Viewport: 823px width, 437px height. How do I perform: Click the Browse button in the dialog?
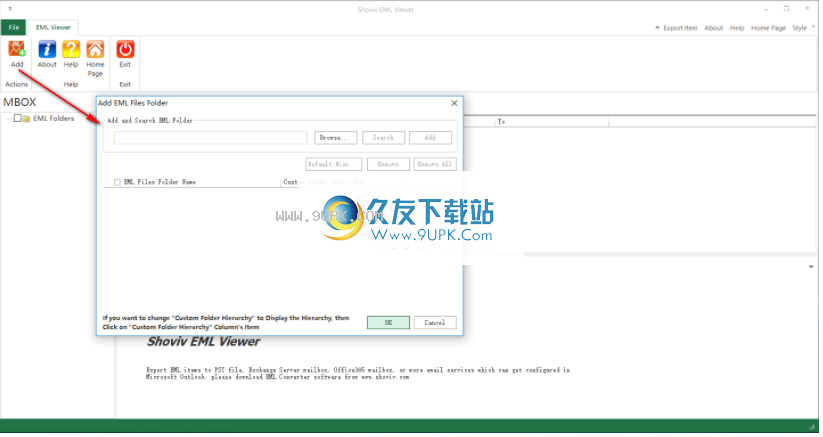click(x=335, y=137)
